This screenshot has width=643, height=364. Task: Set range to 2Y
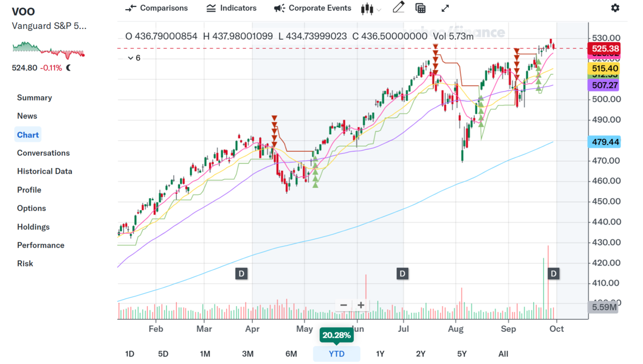pos(421,354)
